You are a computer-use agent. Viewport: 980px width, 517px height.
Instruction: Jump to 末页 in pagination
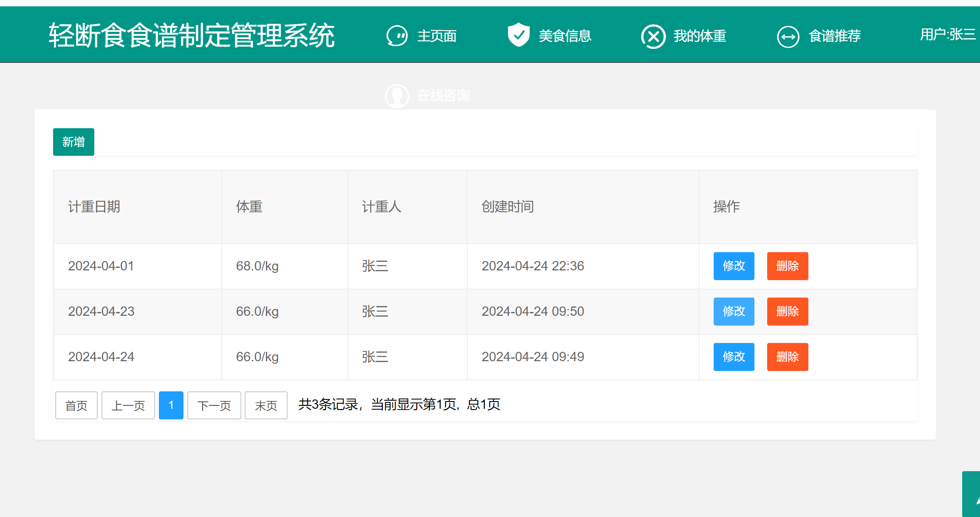tap(266, 405)
